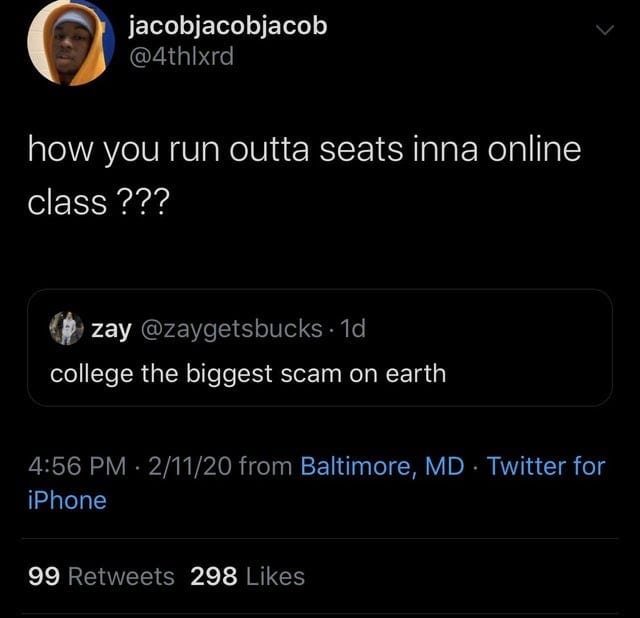
Task: Tap the jacobjacobjacob display name
Action: 228,26
